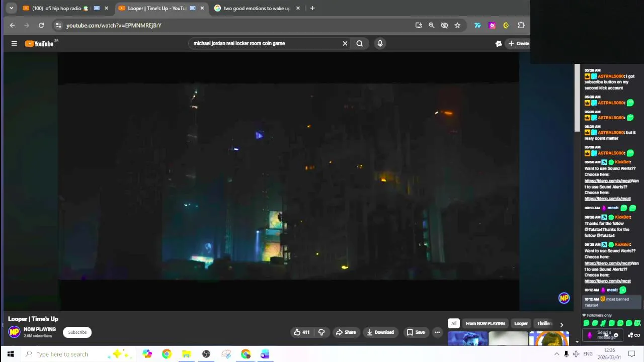
Task: Open more actions ellipsis menu
Action: tap(437, 332)
